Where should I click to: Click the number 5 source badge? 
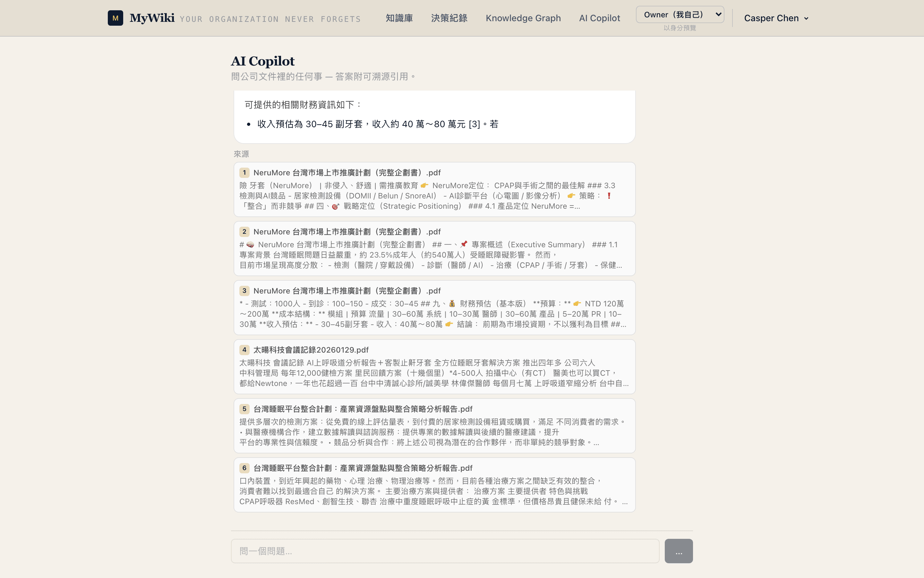(x=244, y=409)
